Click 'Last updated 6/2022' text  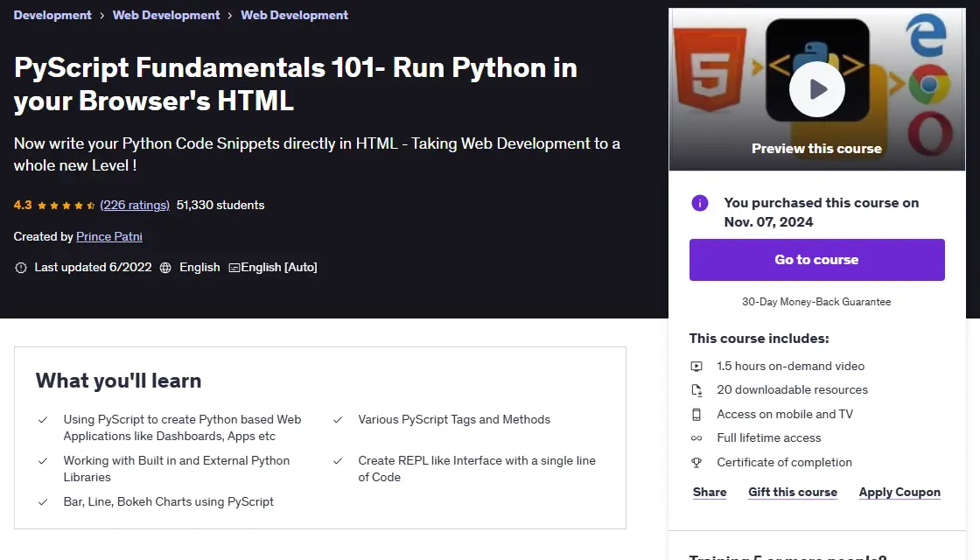[93, 268]
